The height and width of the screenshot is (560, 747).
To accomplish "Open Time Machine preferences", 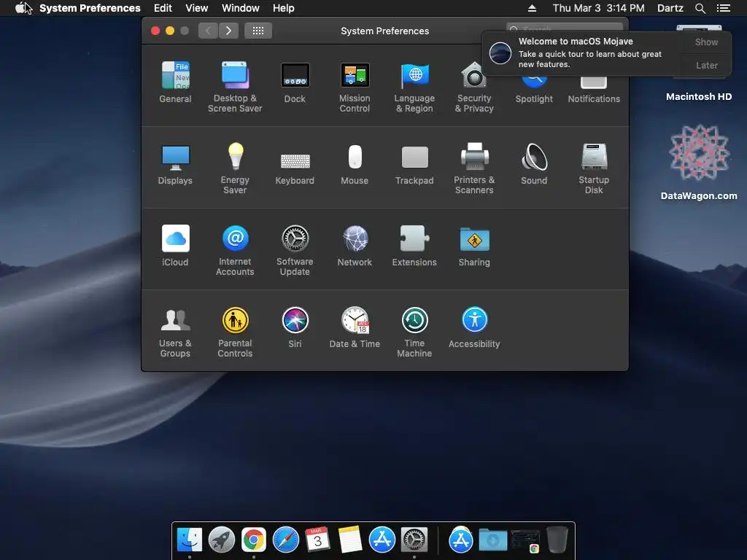I will click(414, 332).
